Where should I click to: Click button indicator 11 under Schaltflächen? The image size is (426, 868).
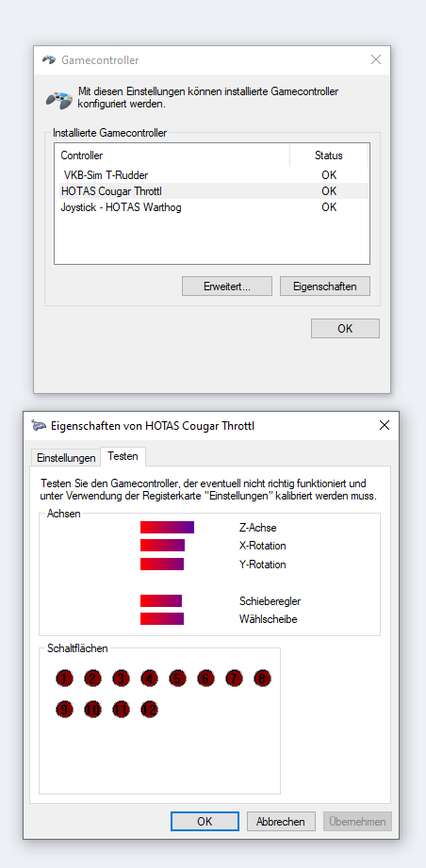pyautogui.click(x=121, y=709)
